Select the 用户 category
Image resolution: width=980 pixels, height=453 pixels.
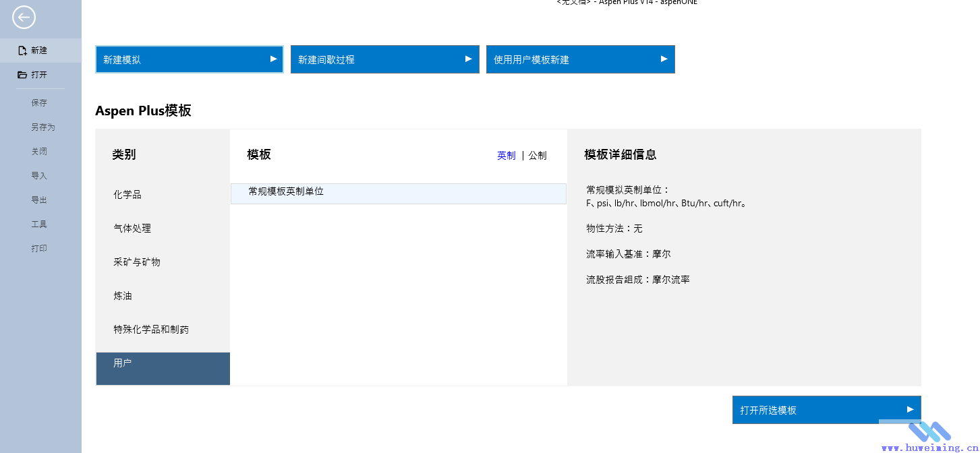pos(163,369)
